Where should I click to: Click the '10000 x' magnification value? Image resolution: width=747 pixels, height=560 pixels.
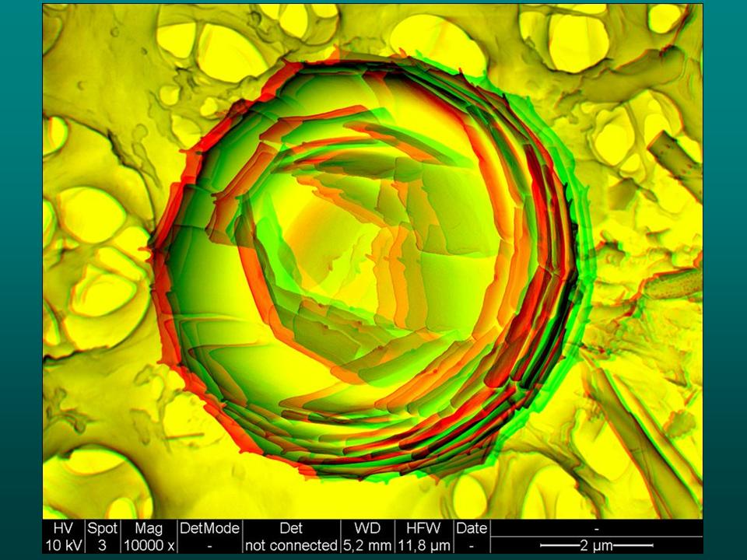[x=149, y=545]
